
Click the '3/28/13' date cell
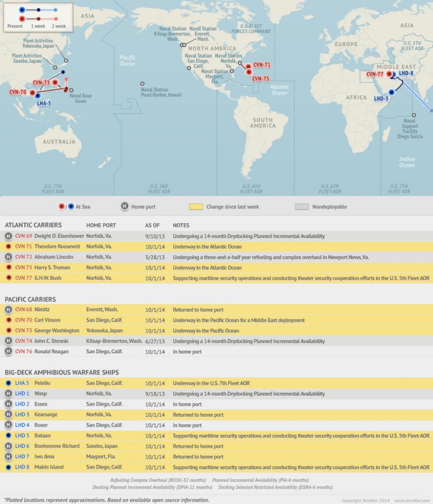pyautogui.click(x=155, y=257)
